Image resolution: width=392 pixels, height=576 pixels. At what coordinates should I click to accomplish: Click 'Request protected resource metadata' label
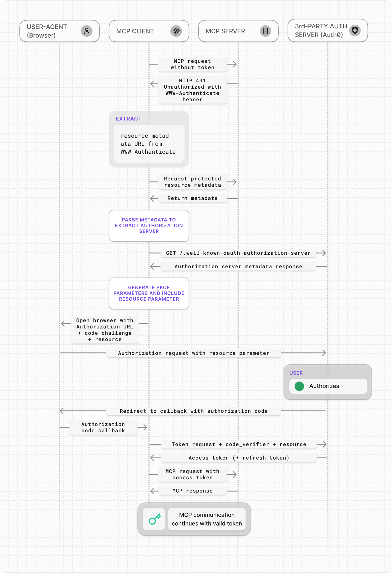pyautogui.click(x=193, y=182)
